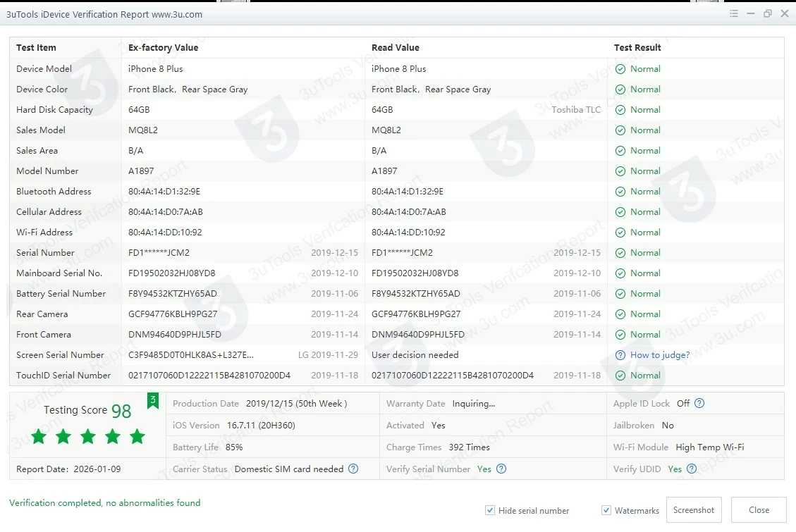Click the Screen Serial Number ex-factory value

point(191,355)
